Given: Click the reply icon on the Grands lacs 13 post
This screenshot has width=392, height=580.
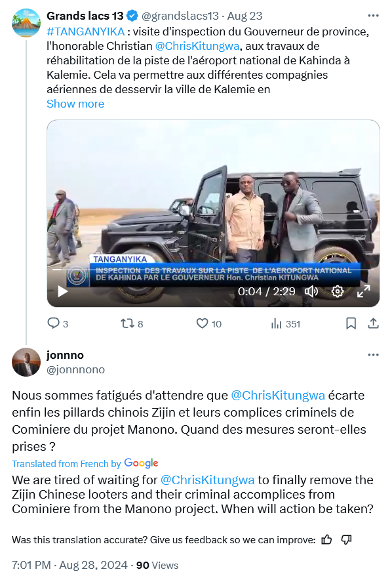Looking at the screenshot, I should tap(54, 323).
